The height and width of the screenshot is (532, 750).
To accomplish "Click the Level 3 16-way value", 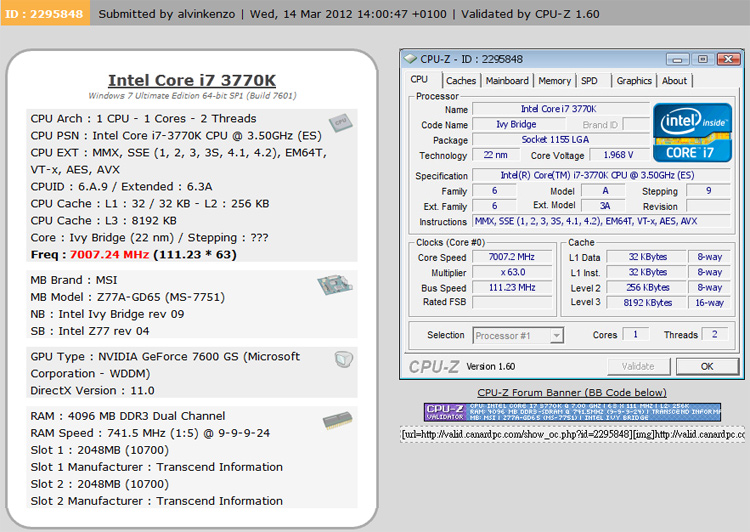I will pos(709,303).
